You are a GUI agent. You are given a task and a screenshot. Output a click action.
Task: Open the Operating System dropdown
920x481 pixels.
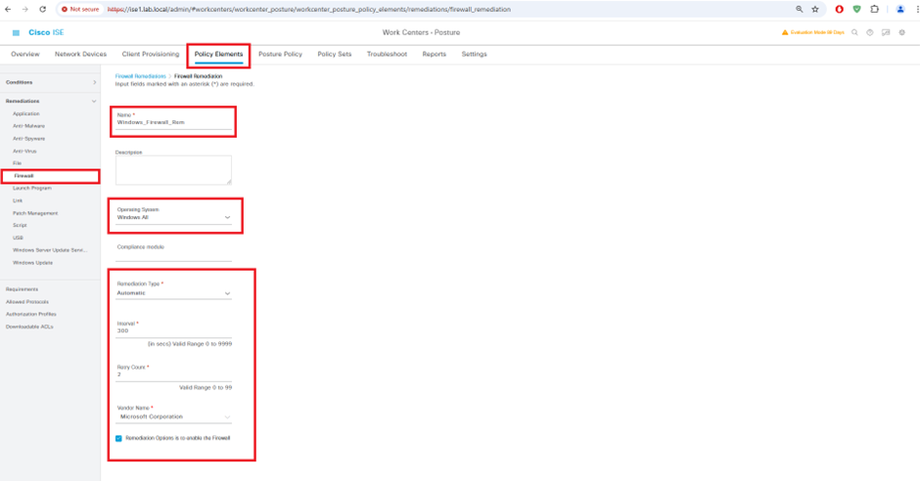tap(174, 217)
